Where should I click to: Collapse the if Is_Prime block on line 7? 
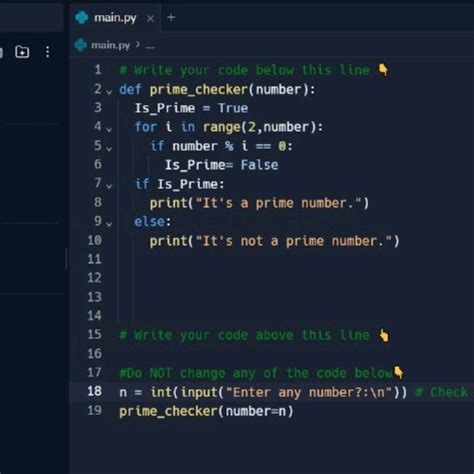point(109,186)
